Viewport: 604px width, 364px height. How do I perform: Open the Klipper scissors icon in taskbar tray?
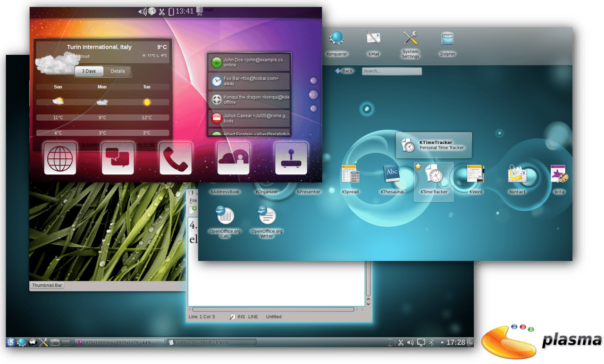[401, 342]
